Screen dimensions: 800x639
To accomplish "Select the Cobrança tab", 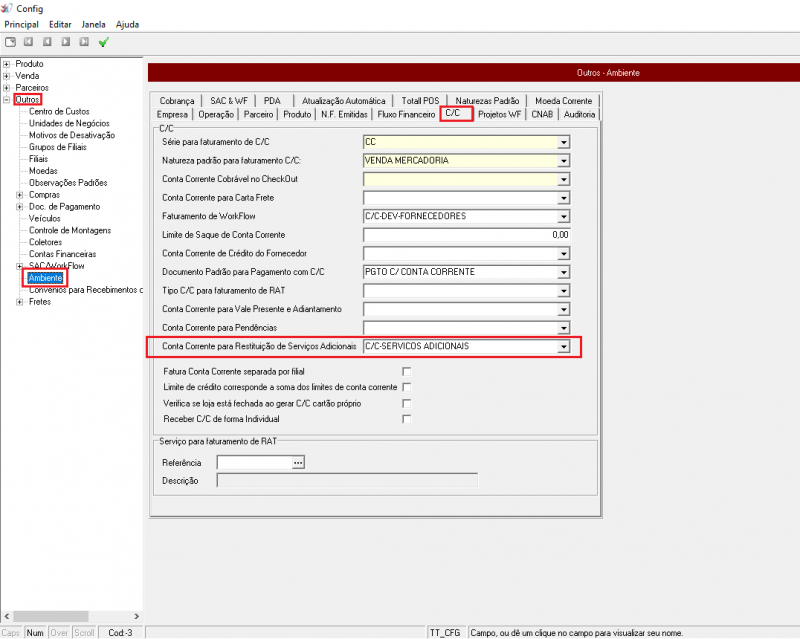I will tap(176, 101).
